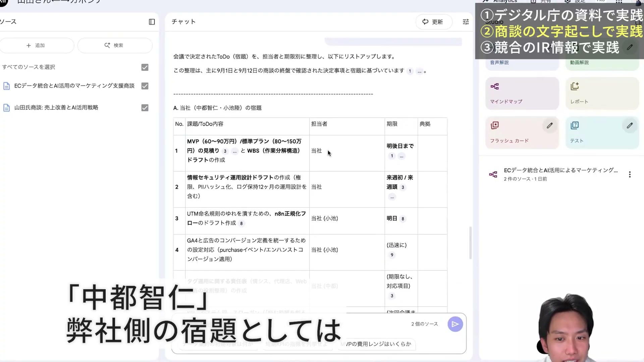Toggle すべてのソースを選択 checkbox

145,67
